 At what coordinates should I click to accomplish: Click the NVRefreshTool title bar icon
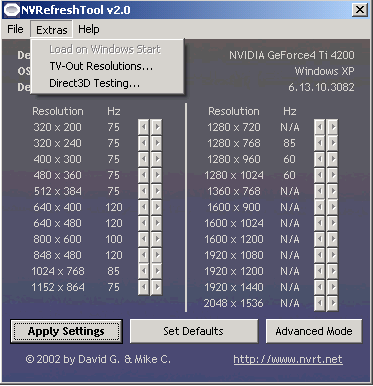tap(11, 10)
